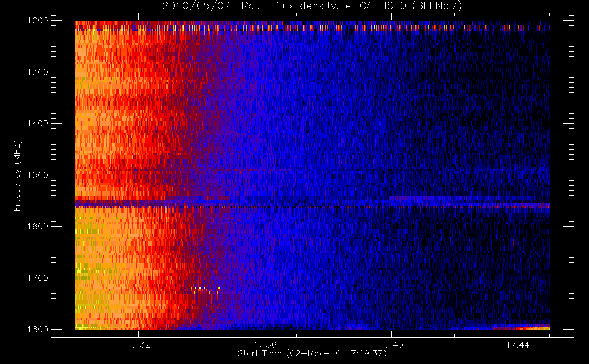Select the 1600 frequency tick label

[x=38, y=226]
